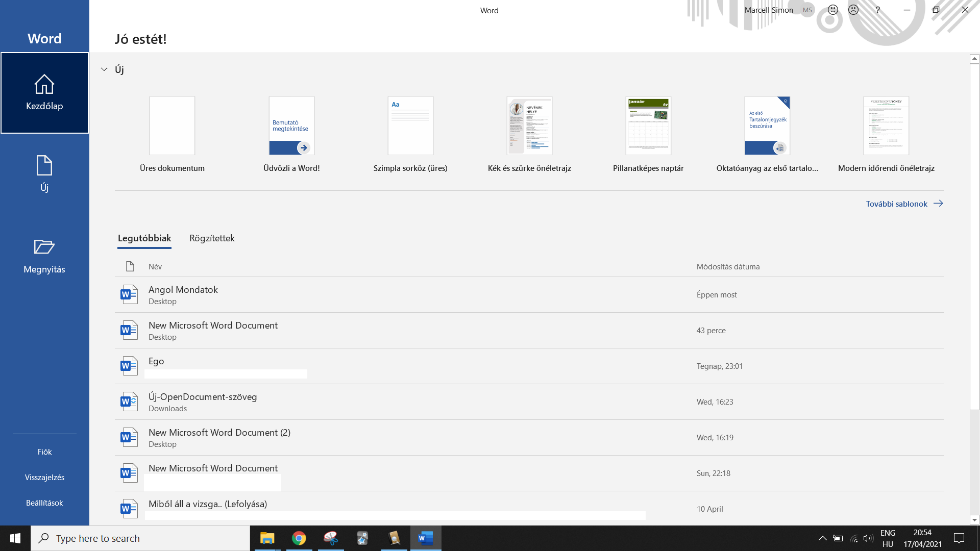980x551 pixels.
Task: Collapse the Új templates section chevron
Action: coord(104,69)
